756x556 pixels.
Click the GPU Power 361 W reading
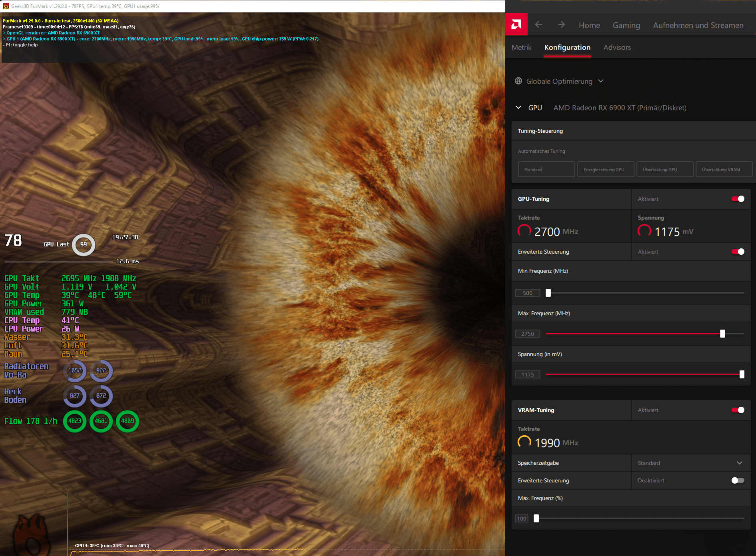[x=44, y=304]
